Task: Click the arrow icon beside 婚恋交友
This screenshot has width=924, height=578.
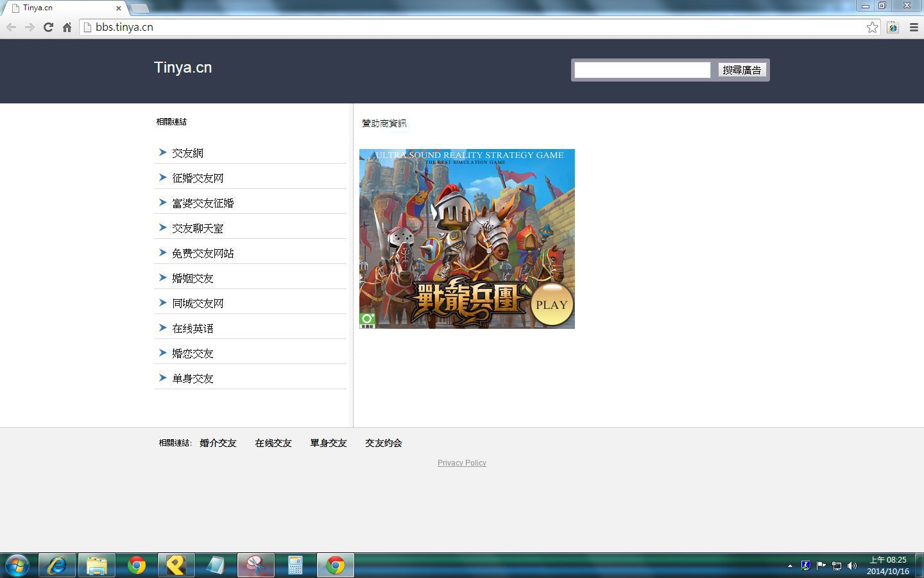Action: click(x=162, y=353)
